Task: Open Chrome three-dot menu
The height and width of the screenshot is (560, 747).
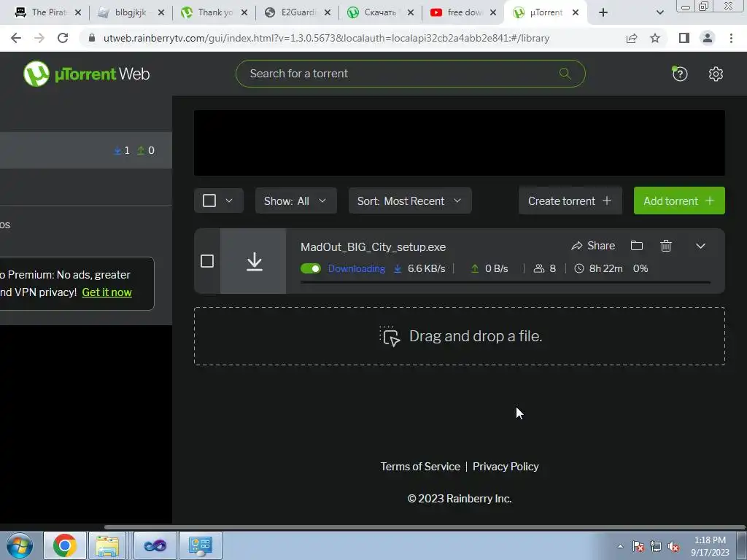Action: (x=731, y=38)
